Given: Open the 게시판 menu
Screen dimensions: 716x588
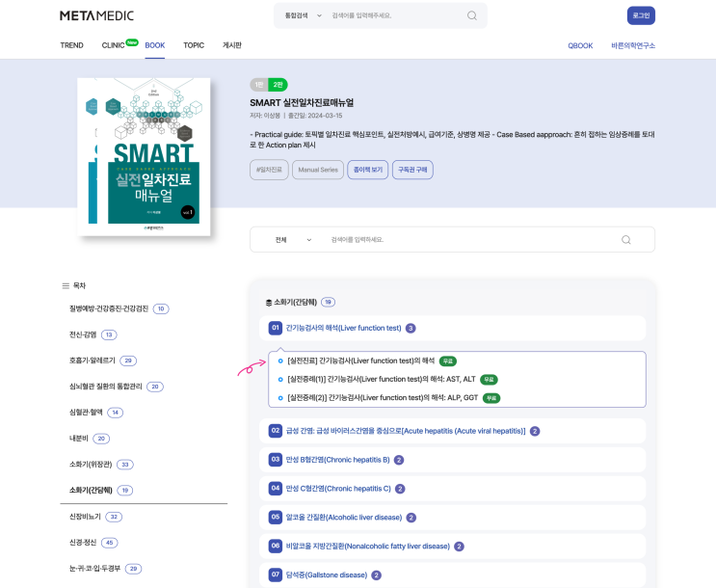Looking at the screenshot, I should click(232, 45).
